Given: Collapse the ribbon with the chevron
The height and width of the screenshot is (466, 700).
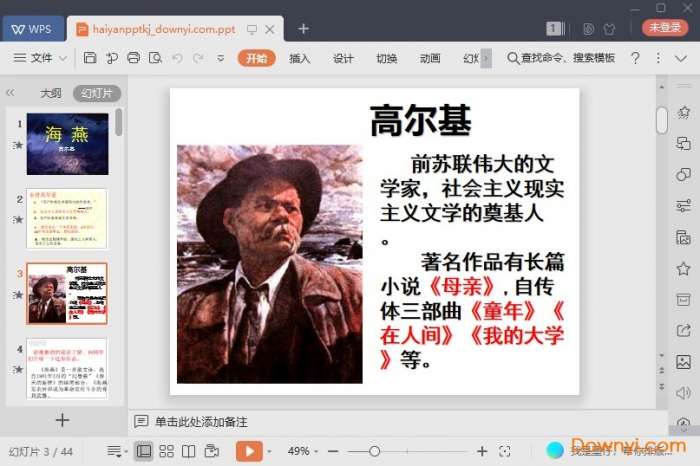Looking at the screenshot, I should click(x=681, y=58).
